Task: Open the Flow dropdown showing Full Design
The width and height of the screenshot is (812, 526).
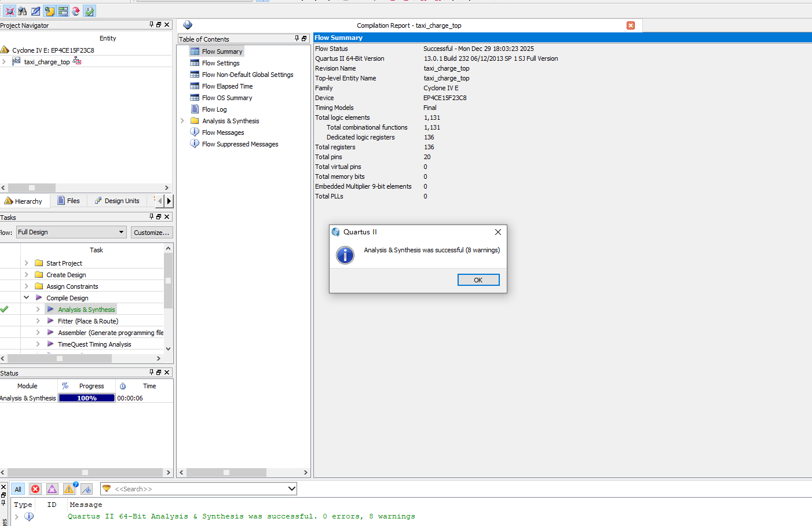Action: [71, 232]
